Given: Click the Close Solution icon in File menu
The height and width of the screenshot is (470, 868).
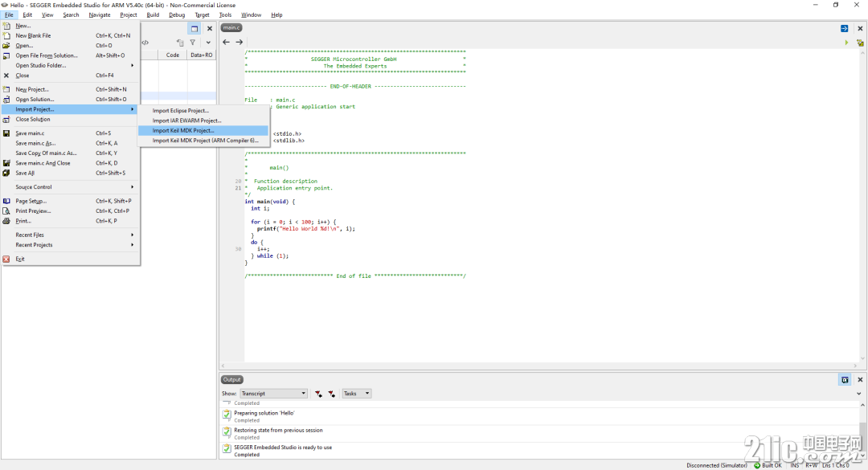Looking at the screenshot, I should (6, 119).
